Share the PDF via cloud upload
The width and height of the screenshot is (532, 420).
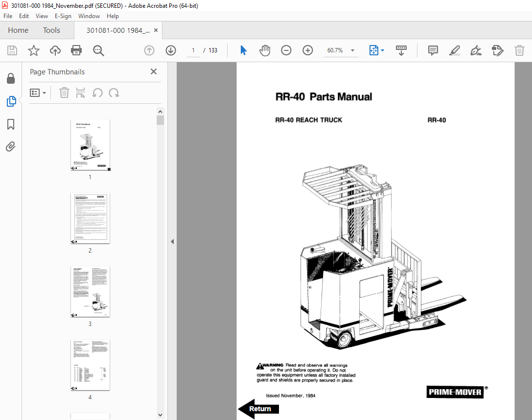[x=55, y=50]
